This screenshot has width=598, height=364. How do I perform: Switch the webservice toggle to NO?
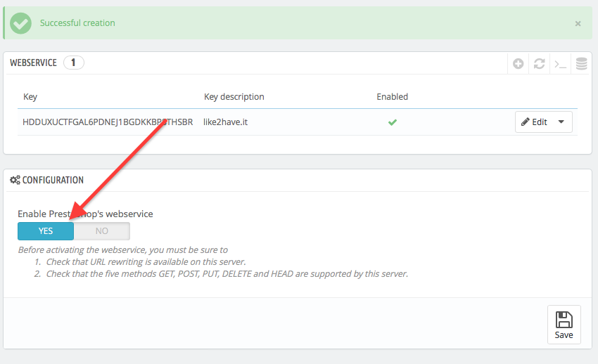pyautogui.click(x=102, y=231)
